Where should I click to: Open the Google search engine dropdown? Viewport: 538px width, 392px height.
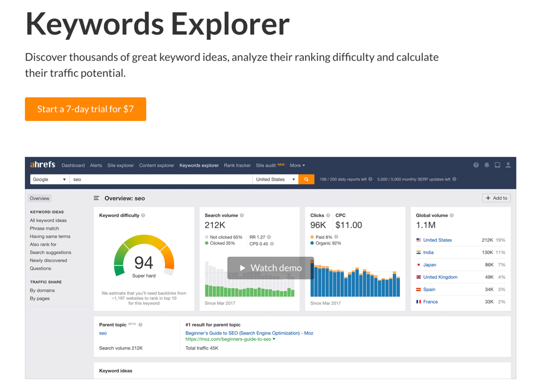[x=50, y=179]
